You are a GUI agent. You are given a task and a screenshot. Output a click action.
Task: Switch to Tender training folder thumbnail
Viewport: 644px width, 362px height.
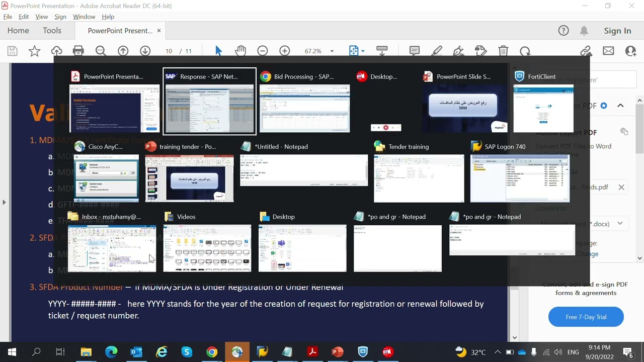[x=419, y=171]
